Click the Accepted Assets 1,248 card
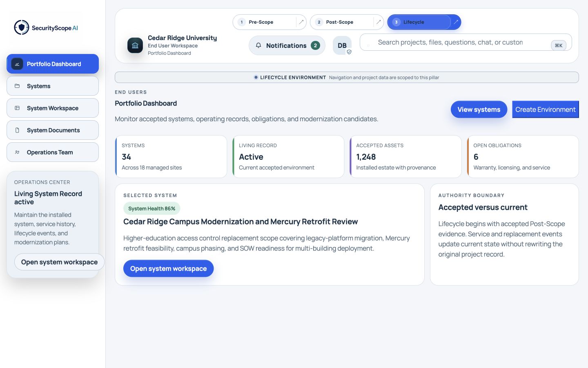This screenshot has height=368, width=588. tap(405, 157)
